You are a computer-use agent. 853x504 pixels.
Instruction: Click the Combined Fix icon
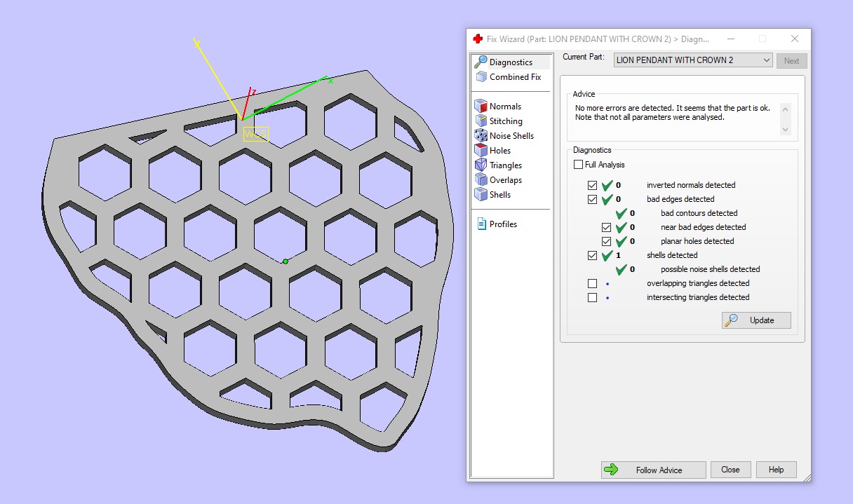pyautogui.click(x=481, y=77)
